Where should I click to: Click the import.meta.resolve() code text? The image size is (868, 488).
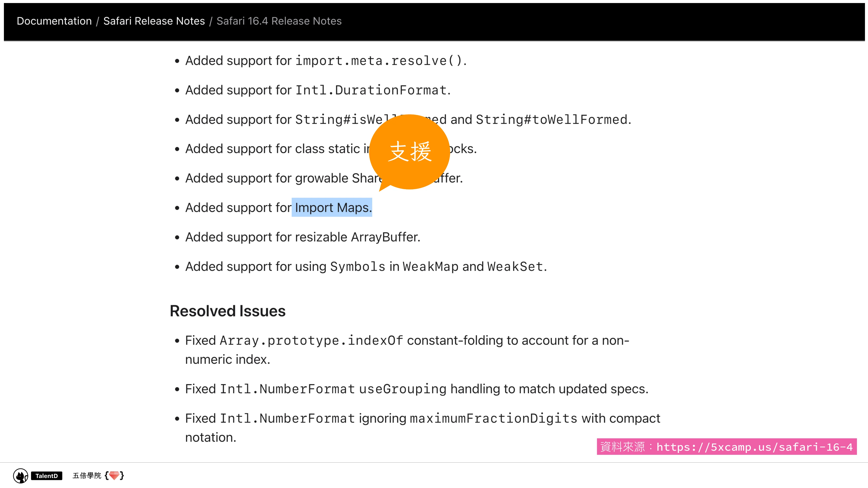click(x=379, y=61)
